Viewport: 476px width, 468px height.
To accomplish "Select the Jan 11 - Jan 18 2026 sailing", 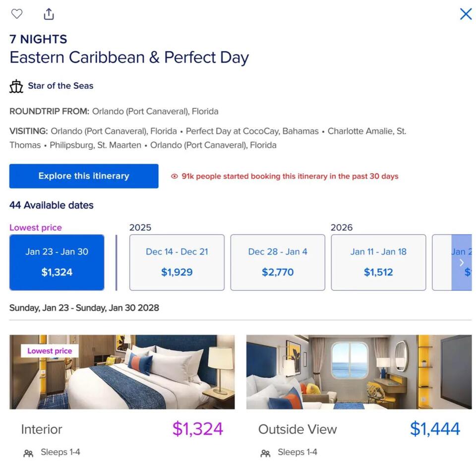I will [378, 262].
